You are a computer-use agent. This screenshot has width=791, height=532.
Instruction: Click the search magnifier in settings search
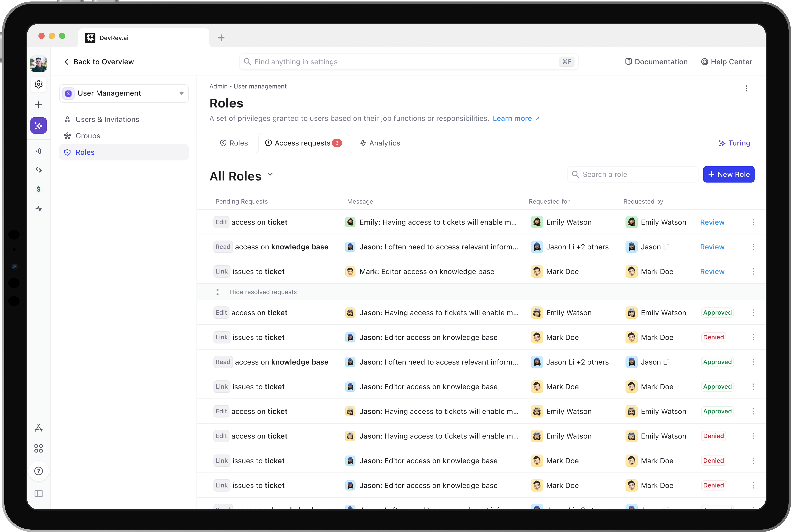pyautogui.click(x=247, y=62)
